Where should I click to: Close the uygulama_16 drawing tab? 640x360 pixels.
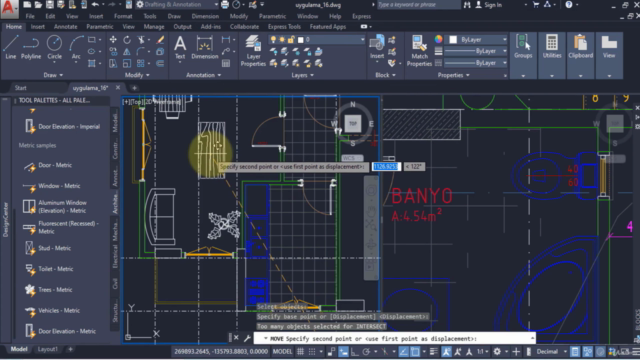click(x=118, y=87)
